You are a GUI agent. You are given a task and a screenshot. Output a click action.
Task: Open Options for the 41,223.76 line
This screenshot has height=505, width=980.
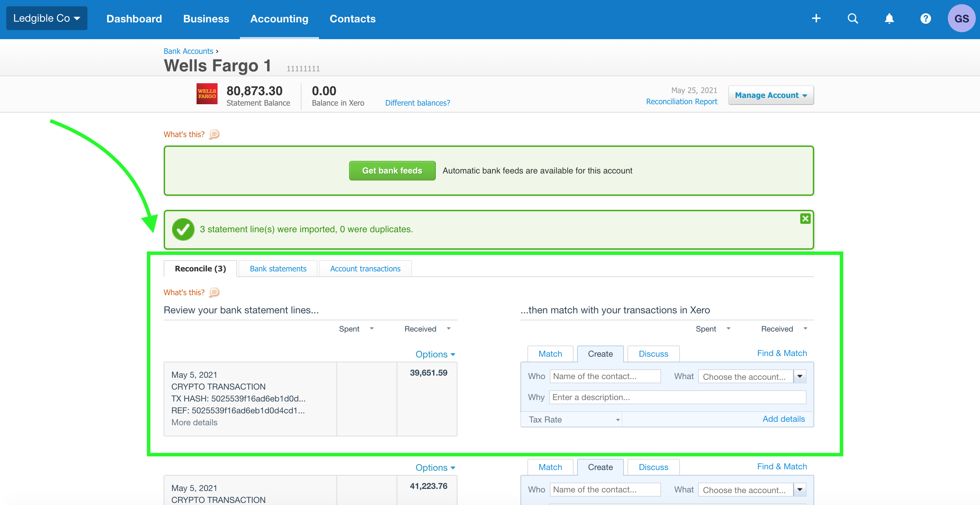435,467
